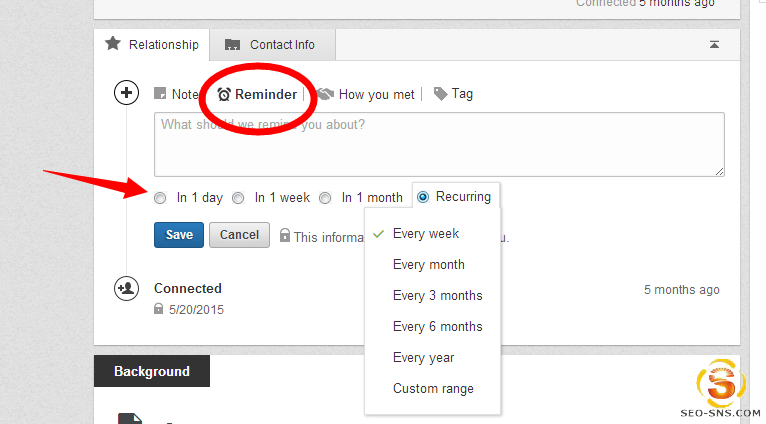This screenshot has height=424, width=766.
Task: Select Every month from the menu
Action: [x=428, y=265]
